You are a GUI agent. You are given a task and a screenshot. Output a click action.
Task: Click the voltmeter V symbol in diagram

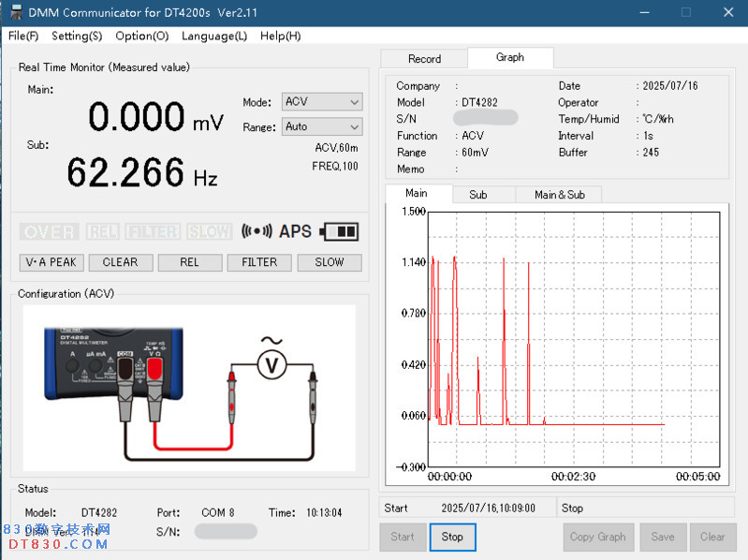(271, 365)
